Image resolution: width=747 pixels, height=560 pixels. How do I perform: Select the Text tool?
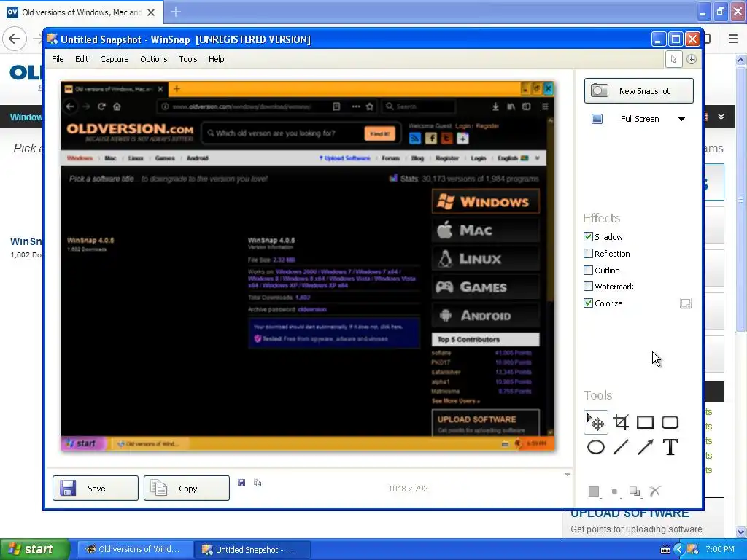tap(670, 447)
